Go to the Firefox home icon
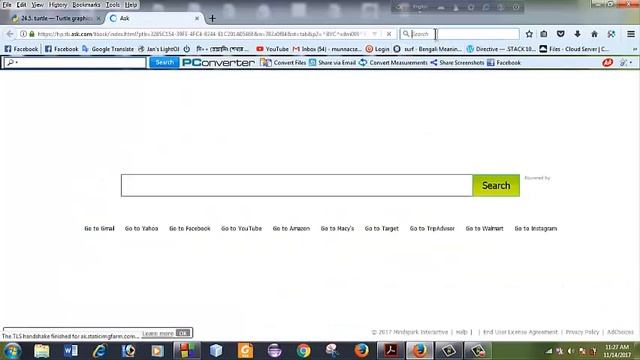The height and width of the screenshot is (360, 640). coord(594,34)
